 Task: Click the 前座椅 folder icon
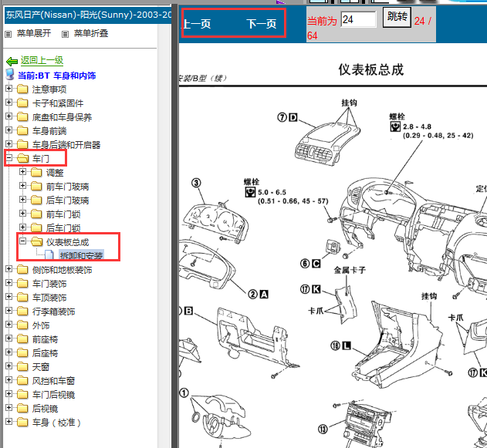(x=22, y=339)
